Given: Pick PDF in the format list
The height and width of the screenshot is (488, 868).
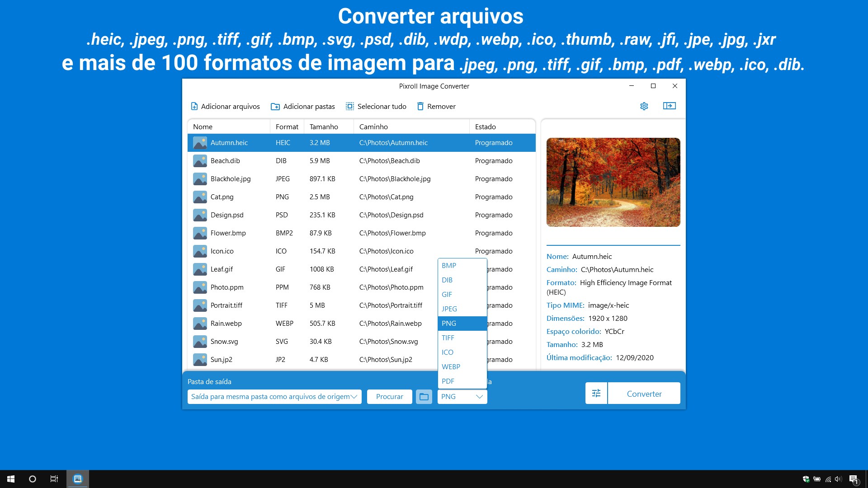Looking at the screenshot, I should (x=448, y=381).
